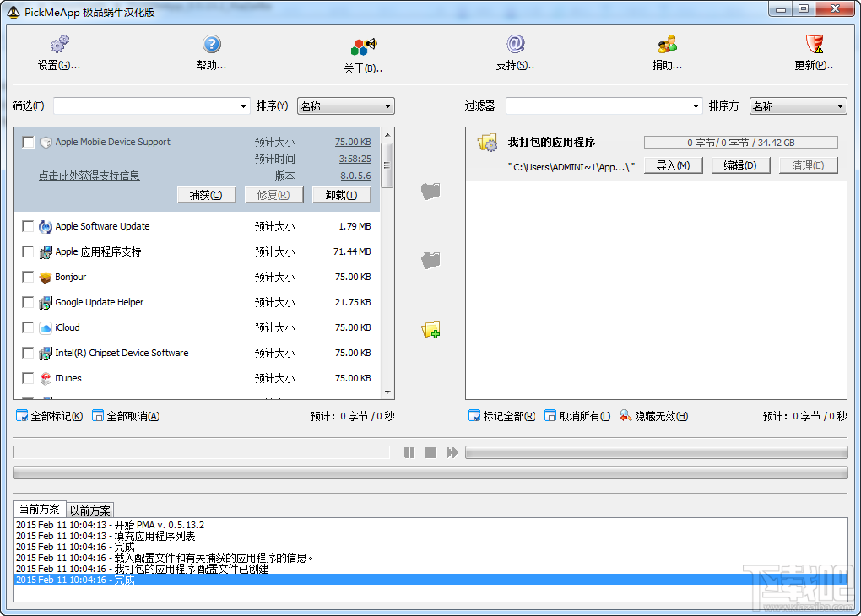Click the Apple 应用程序支持 icon
The image size is (861, 616).
point(46,251)
